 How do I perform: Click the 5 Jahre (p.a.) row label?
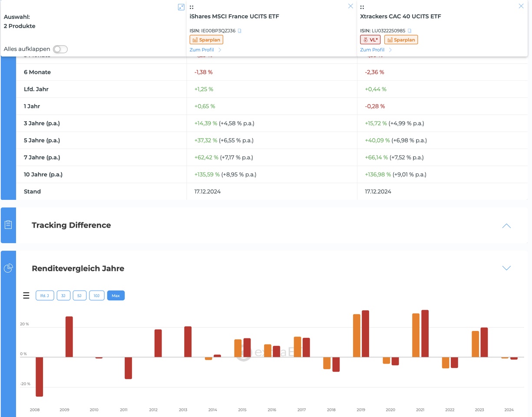42,140
